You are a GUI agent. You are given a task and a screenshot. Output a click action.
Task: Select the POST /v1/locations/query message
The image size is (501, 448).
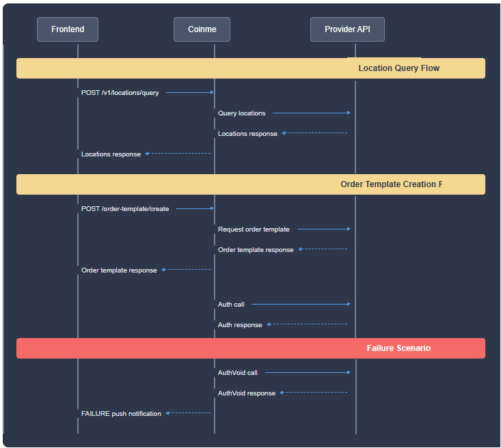click(x=120, y=93)
